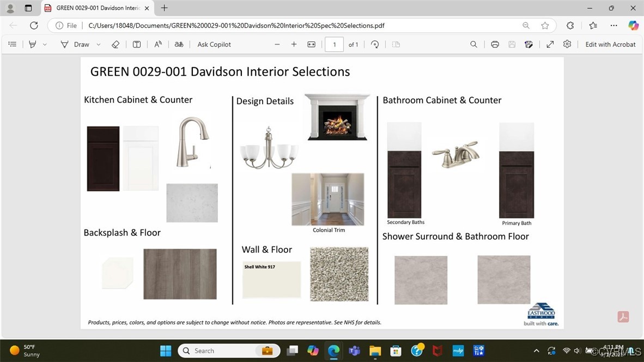Open the browser Settings and more menu
This screenshot has height=362, width=644.
tap(613, 26)
